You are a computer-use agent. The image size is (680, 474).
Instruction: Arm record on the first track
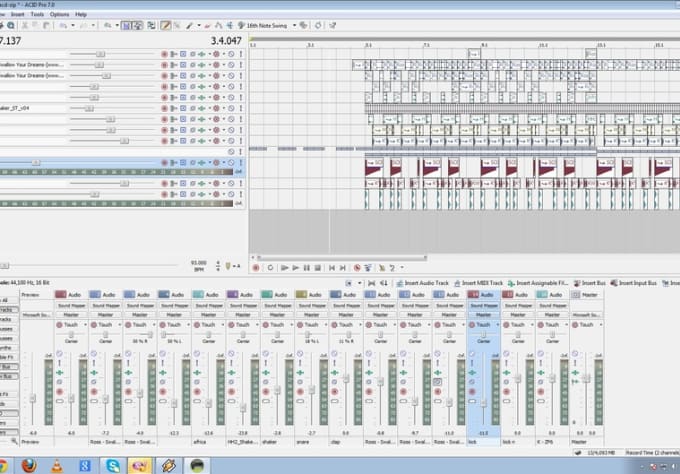165,53
